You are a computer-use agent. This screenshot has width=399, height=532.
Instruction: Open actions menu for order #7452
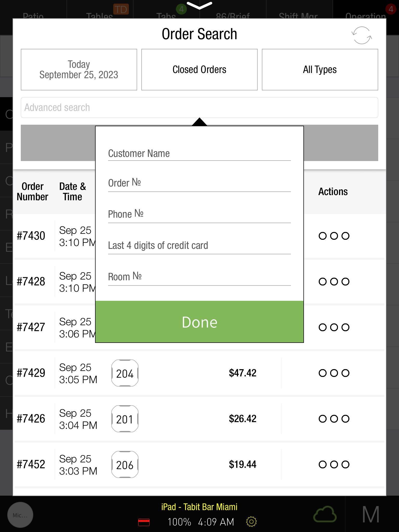[334, 464]
